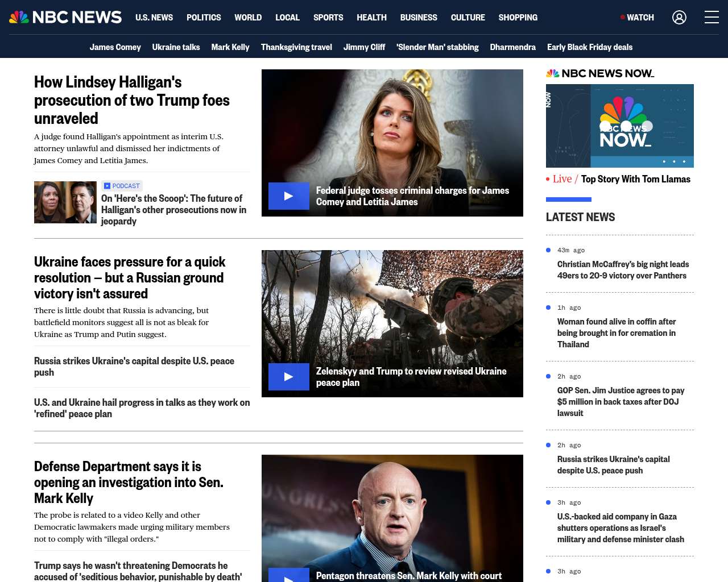Screen dimensions: 728x582
Task: Open the Sports section
Action: 328,18
